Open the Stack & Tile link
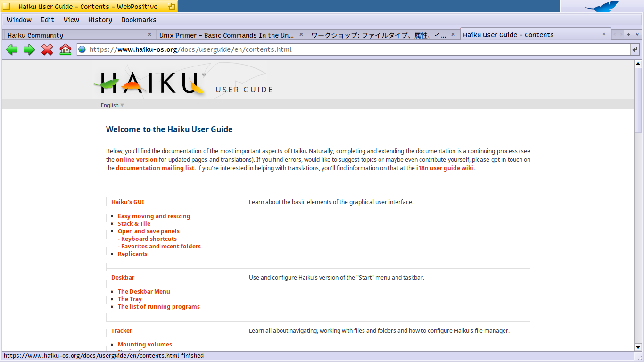Screen dimensions: 644x362 134,224
